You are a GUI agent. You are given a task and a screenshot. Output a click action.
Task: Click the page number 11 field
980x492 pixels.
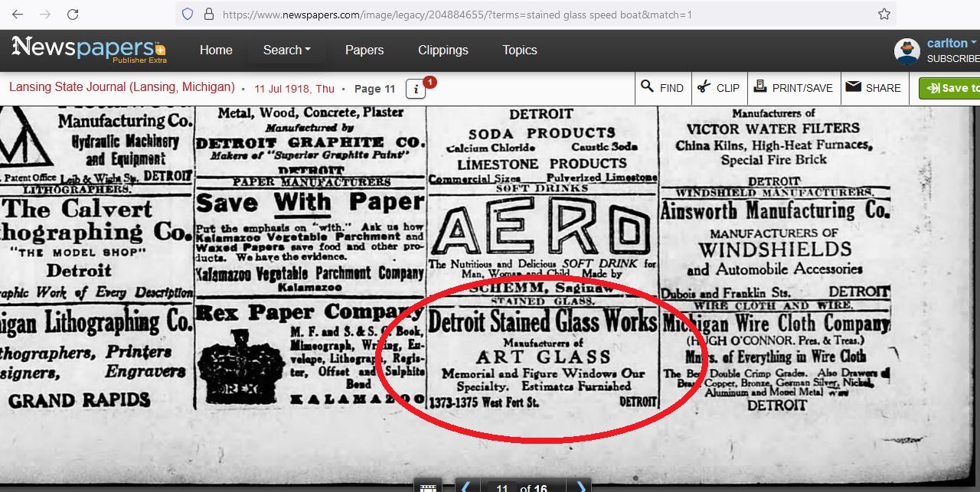(x=502, y=488)
